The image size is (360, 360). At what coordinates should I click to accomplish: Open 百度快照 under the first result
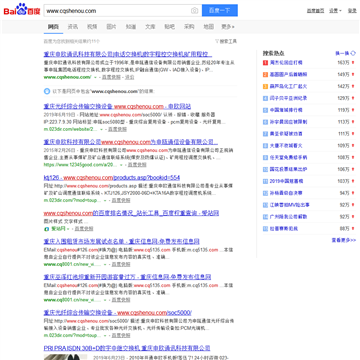pos(111,77)
